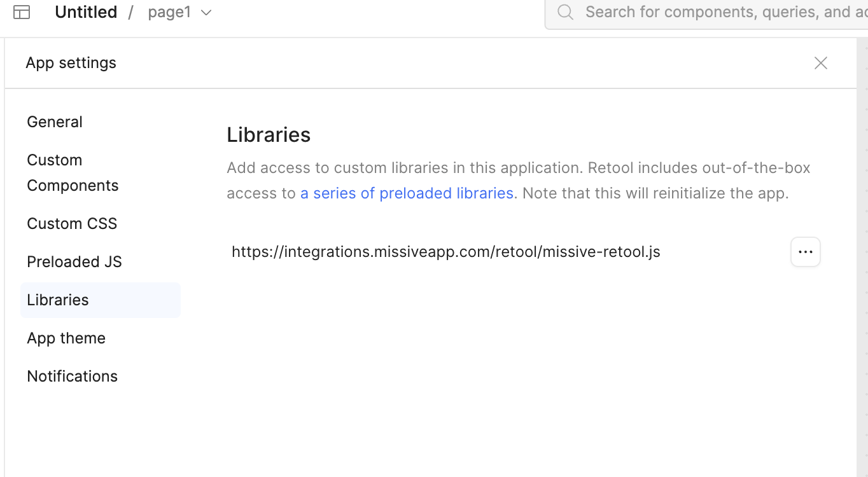Click the App settings panel title
The image size is (868, 477).
coord(71,63)
